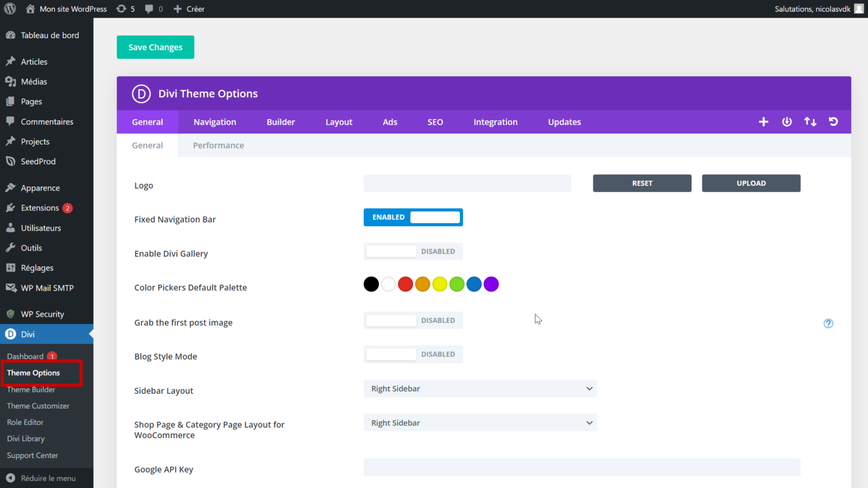
Task: Switch to the Integration tab
Action: pyautogui.click(x=495, y=122)
